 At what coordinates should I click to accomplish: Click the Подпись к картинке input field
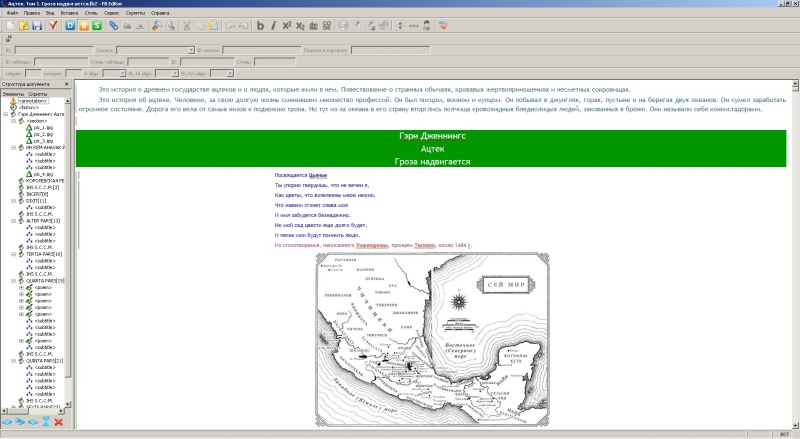click(390, 50)
